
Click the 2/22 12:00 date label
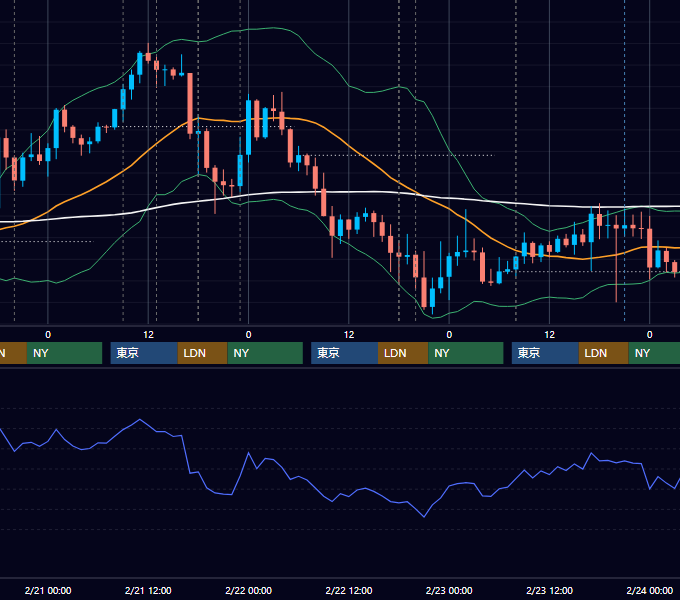pos(349,590)
